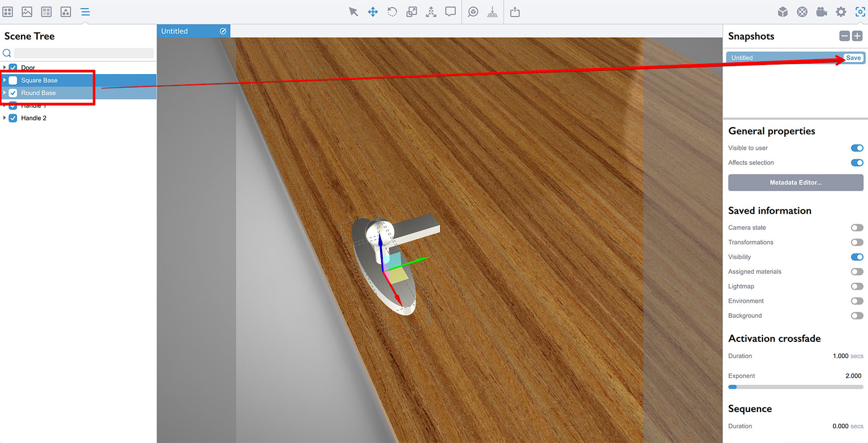Viewport: 868px width, 443px height.
Task: Open the Snapshots focus-frame panel icon
Action: point(860,12)
